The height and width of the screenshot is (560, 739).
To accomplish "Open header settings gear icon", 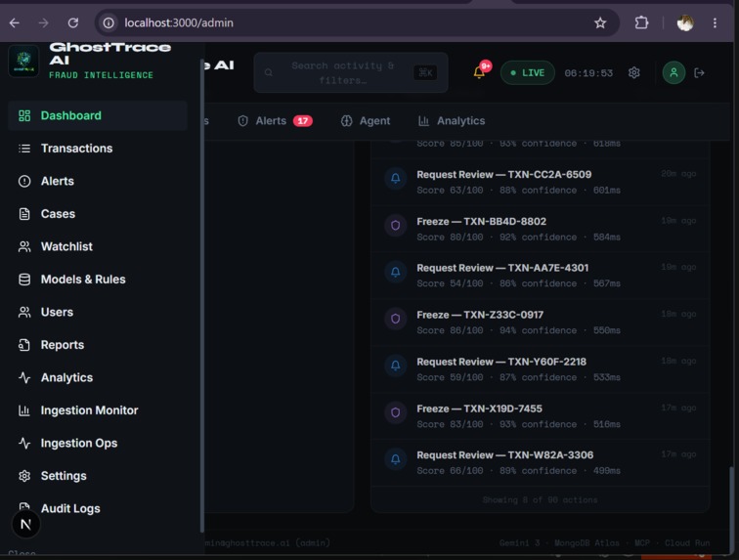I will (633, 72).
